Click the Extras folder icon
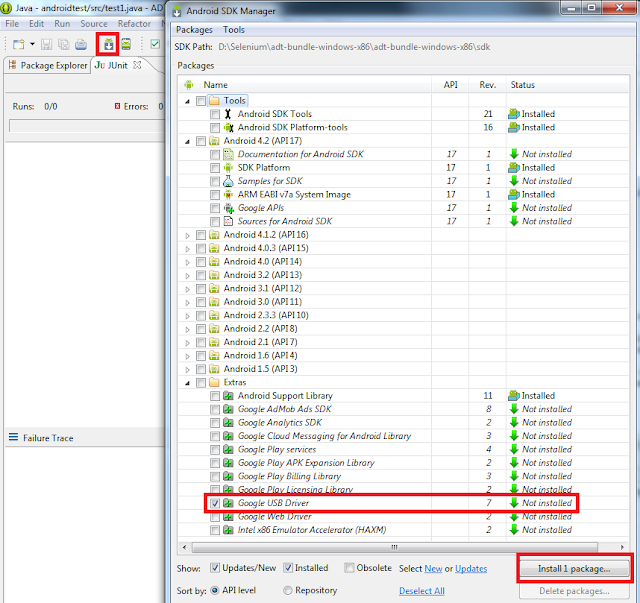 tap(214, 383)
